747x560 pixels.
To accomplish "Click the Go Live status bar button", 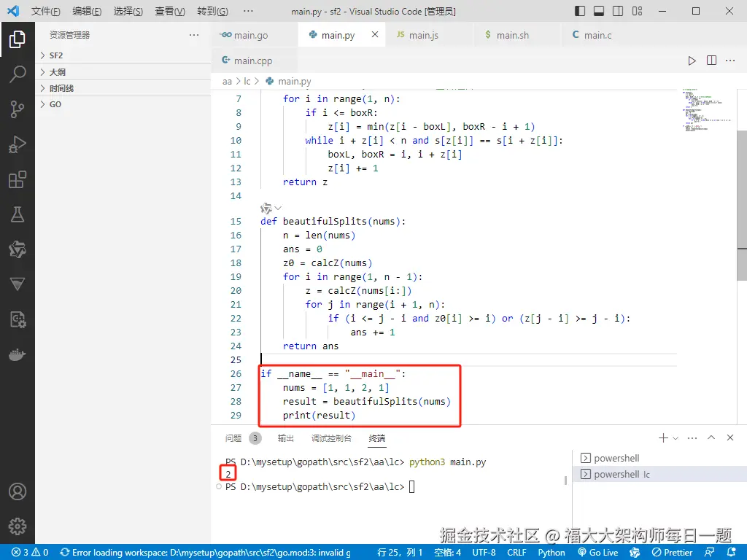I will coord(598,552).
